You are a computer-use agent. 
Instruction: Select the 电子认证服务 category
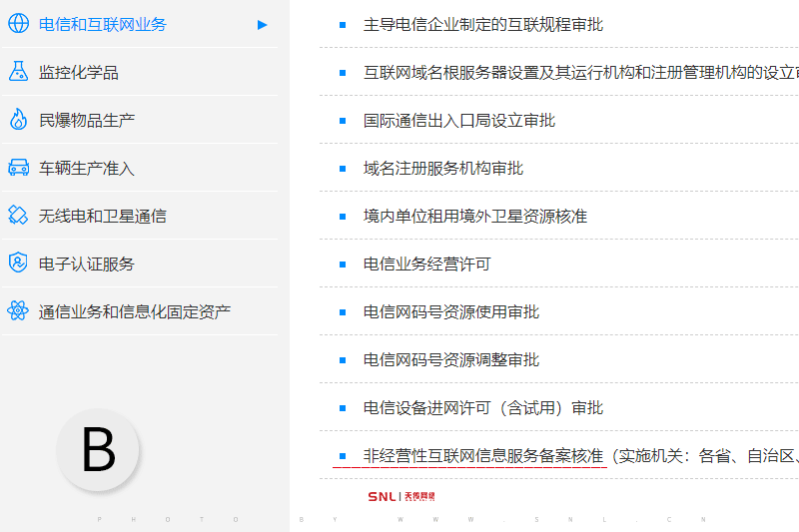(x=87, y=264)
